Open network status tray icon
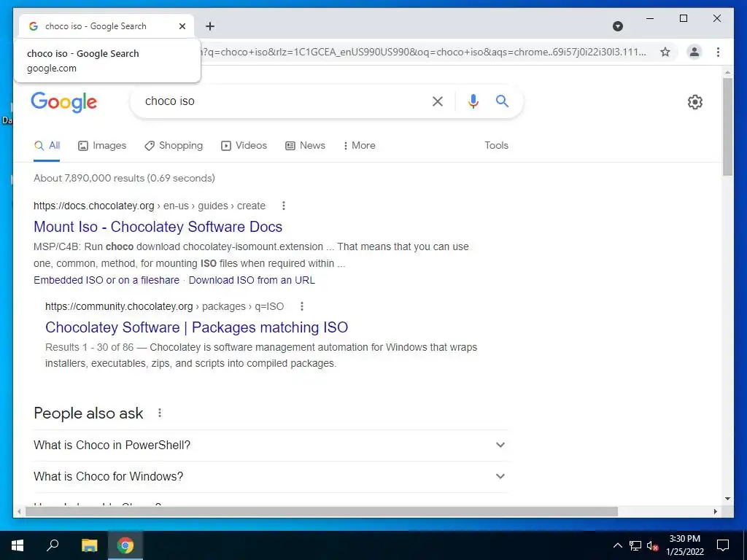The image size is (747, 560). pyautogui.click(x=635, y=545)
